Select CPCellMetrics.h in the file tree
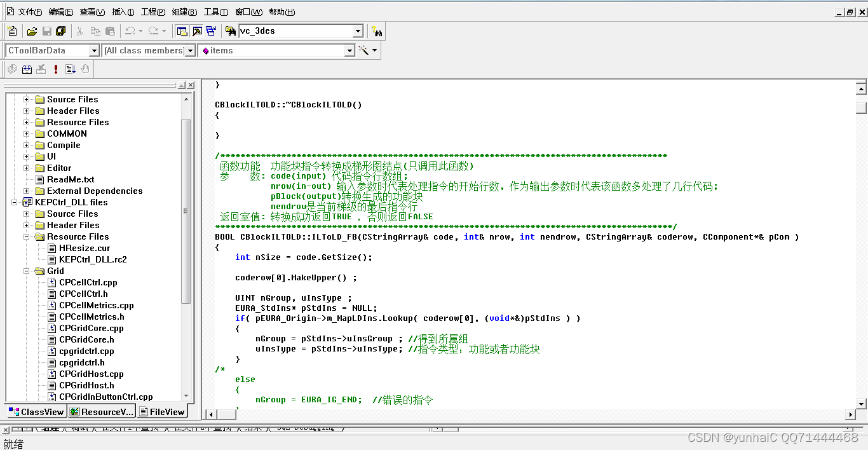This screenshot has height=450, width=868. 92,317
